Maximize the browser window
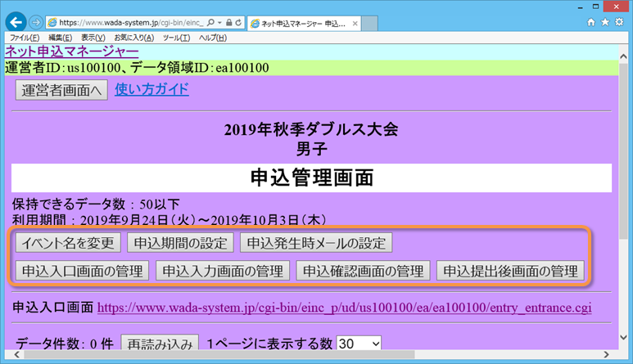 (596, 7)
